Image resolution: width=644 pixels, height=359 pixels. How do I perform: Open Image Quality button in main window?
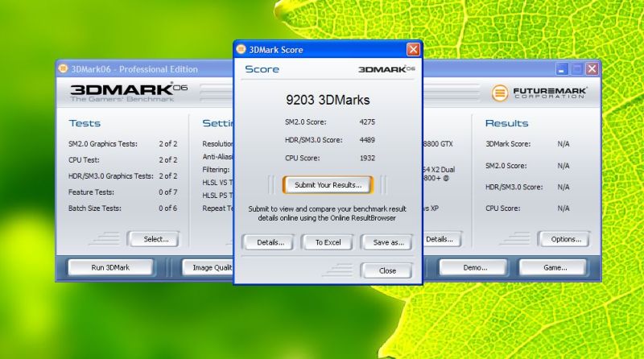click(x=208, y=267)
